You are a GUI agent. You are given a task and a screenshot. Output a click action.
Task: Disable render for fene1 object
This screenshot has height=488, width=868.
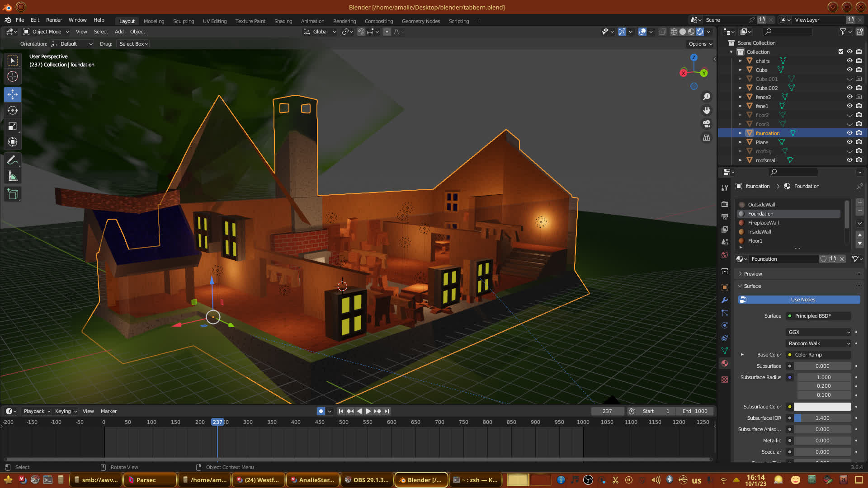859,106
